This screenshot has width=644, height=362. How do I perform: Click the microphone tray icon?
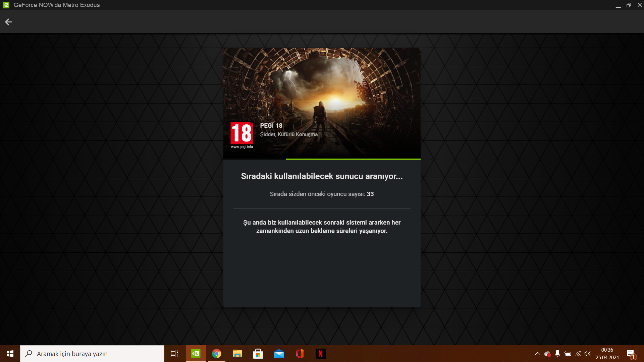pyautogui.click(x=557, y=354)
